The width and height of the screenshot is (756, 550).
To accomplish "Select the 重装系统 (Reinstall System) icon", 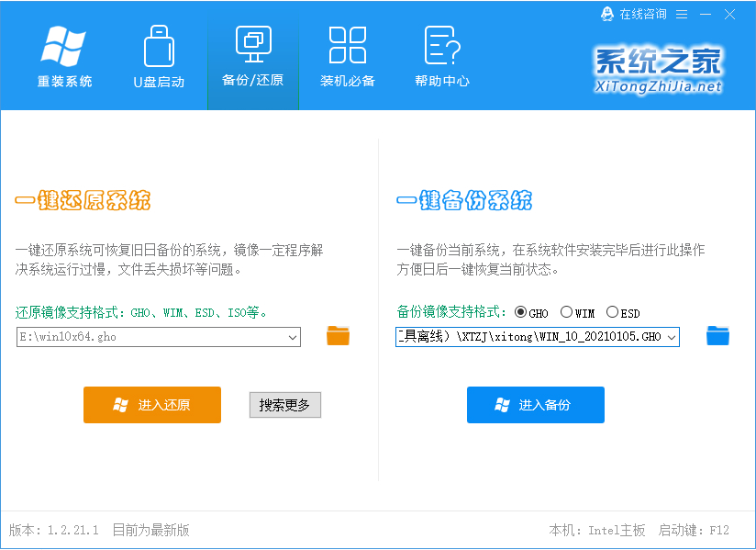I will (62, 55).
